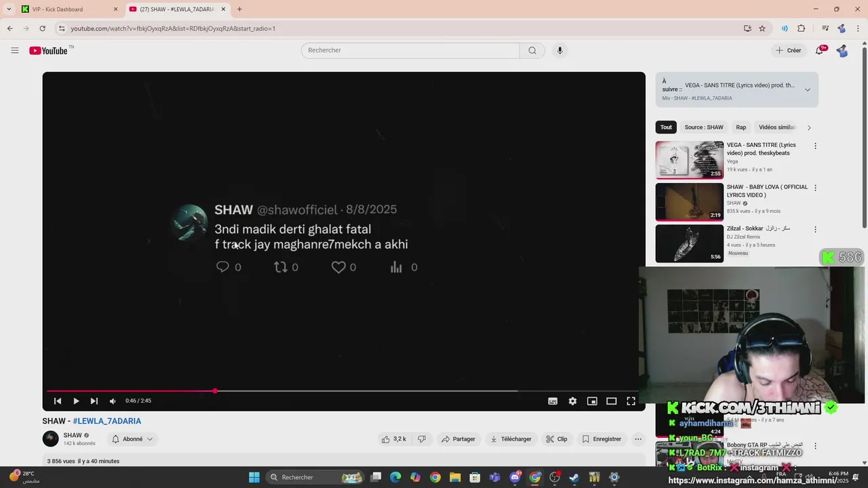Click the taskbar Rechercher search box
Screen dimensions: 868x488
pyautogui.click(x=316, y=477)
